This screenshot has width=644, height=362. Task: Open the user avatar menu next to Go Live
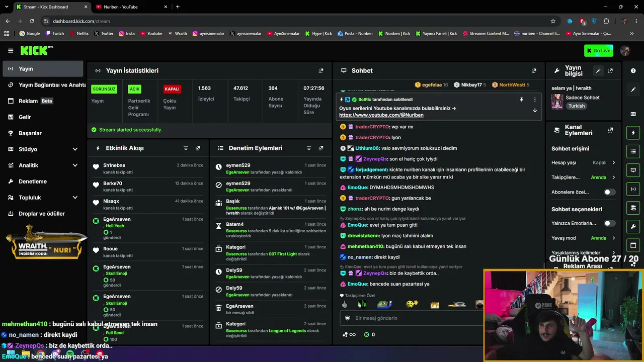[625, 50]
